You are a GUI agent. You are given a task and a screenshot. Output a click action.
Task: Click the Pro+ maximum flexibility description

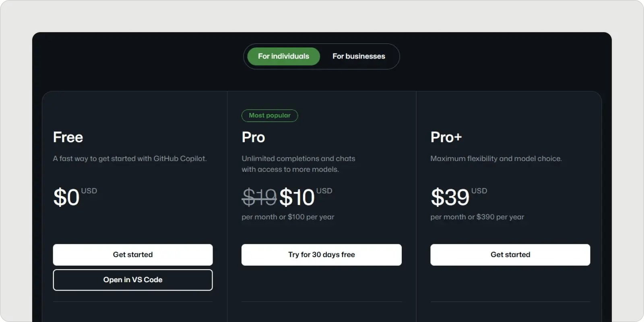point(496,159)
